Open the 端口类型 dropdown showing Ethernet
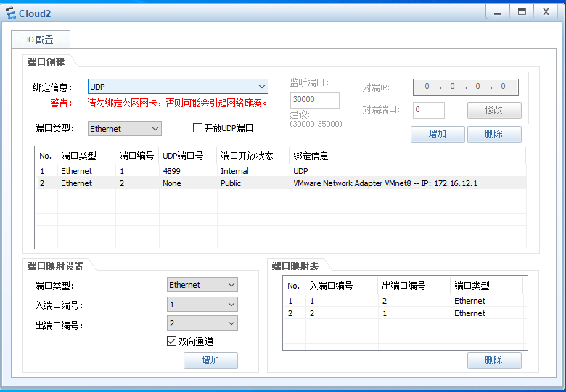 [x=124, y=128]
